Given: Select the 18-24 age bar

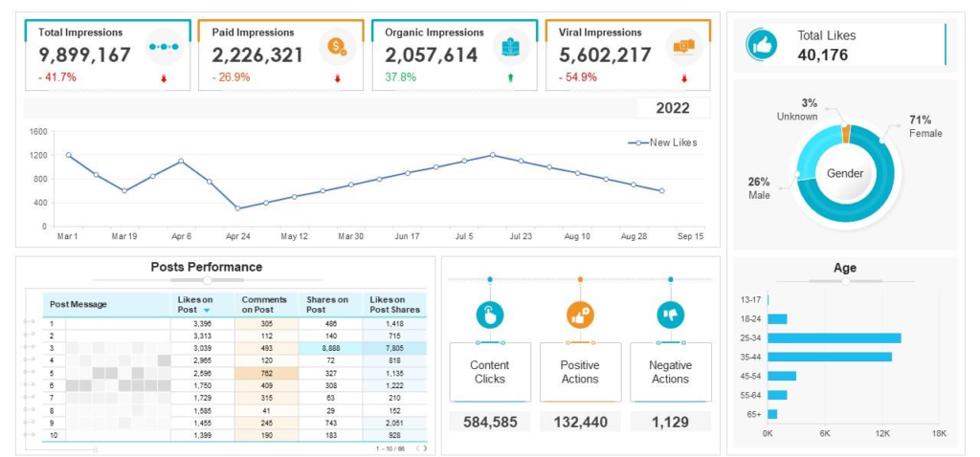Looking at the screenshot, I should point(777,319).
